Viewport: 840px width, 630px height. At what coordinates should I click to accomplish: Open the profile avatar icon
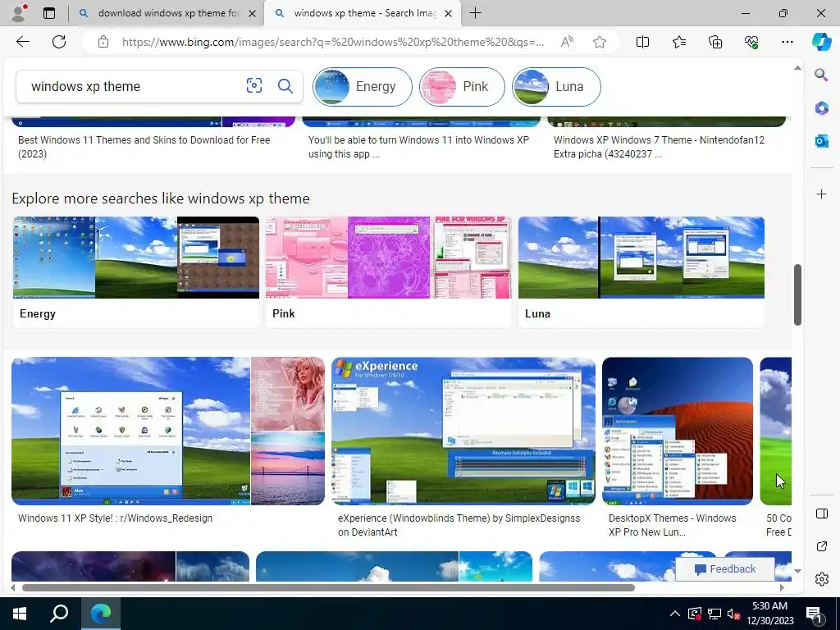tap(20, 12)
